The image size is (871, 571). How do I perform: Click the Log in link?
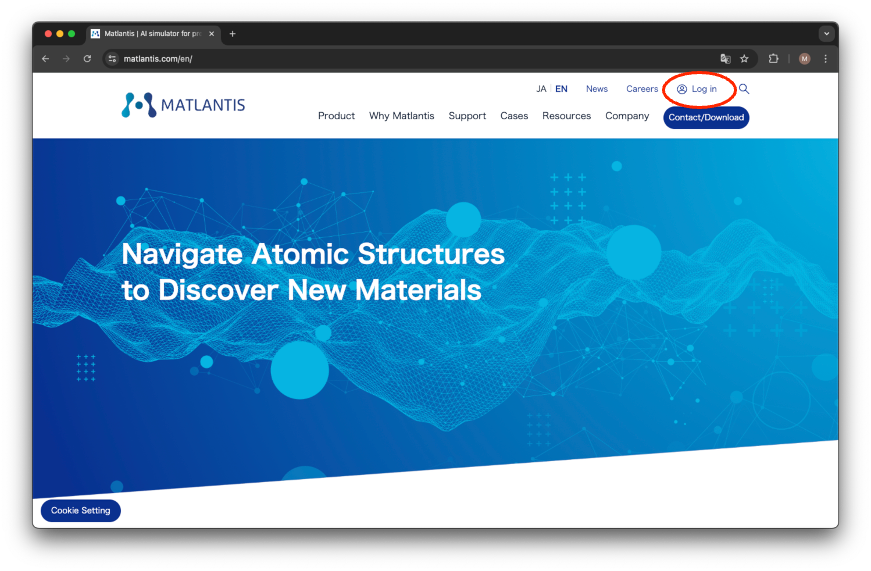pos(697,89)
